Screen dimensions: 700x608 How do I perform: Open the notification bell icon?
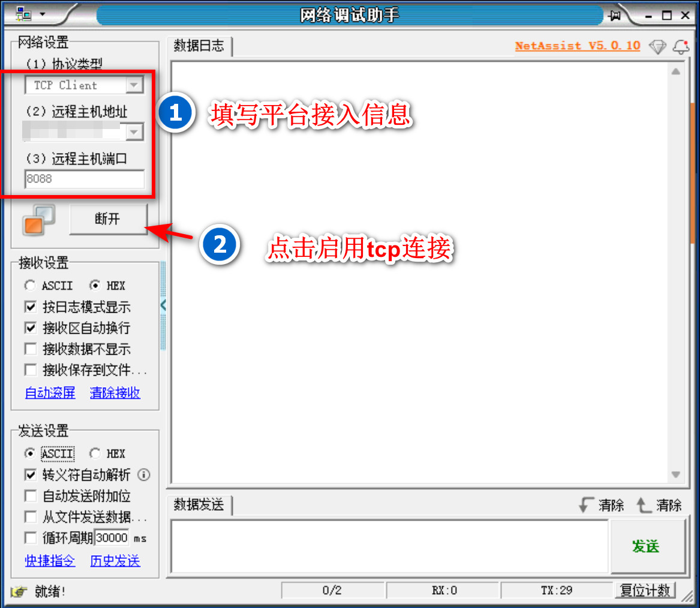pyautogui.click(x=681, y=47)
